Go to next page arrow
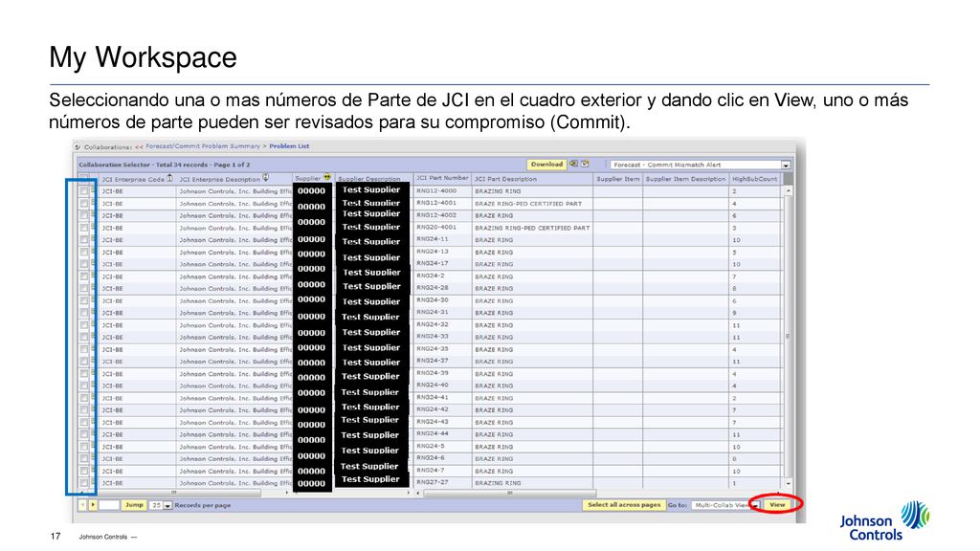This screenshot has width=980, height=551. 93,505
